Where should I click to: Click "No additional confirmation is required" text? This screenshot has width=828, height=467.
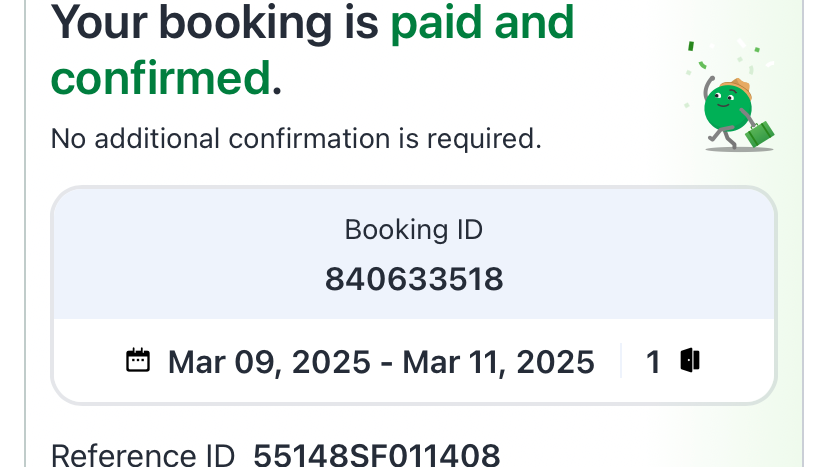click(296, 138)
